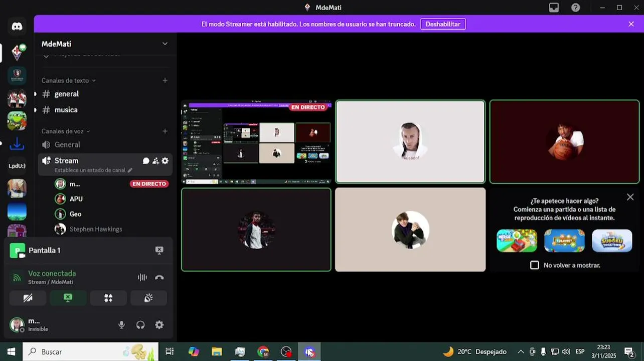Add a channel to Canales de texto
This screenshot has width=644, height=361.
tap(165, 80)
